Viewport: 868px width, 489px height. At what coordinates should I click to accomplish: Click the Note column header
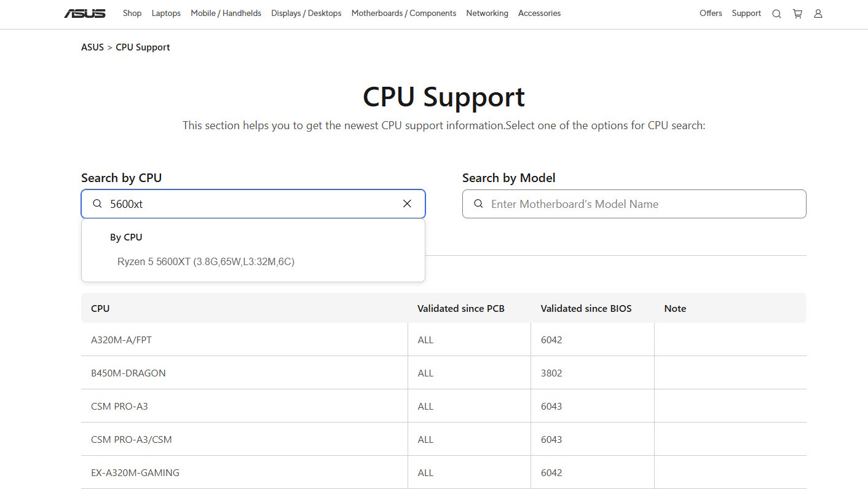pyautogui.click(x=675, y=308)
